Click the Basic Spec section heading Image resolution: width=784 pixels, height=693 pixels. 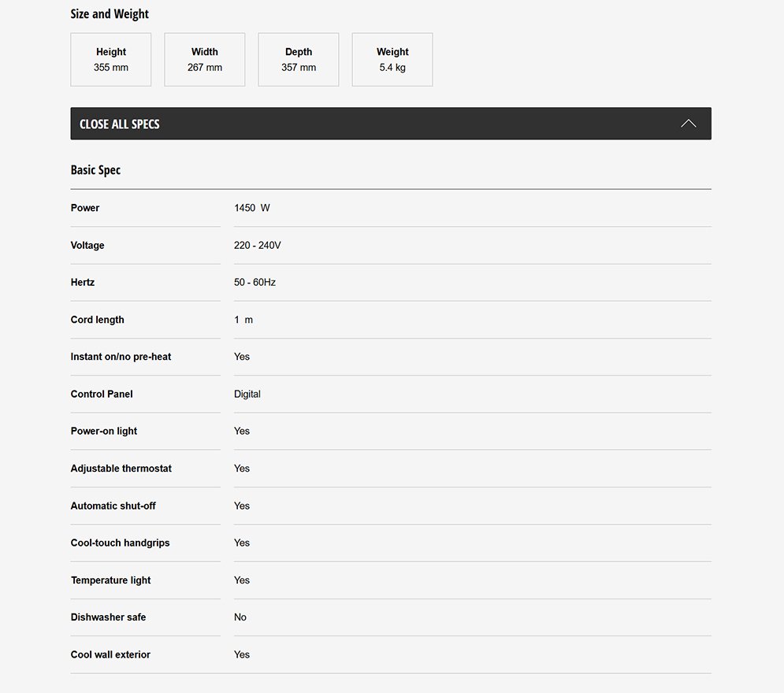pos(95,170)
